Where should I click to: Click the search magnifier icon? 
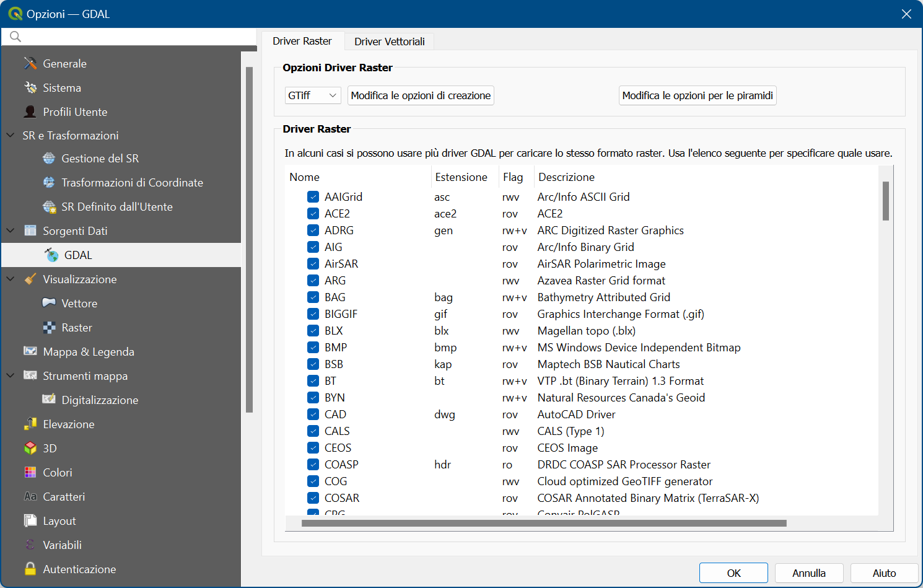click(x=15, y=37)
